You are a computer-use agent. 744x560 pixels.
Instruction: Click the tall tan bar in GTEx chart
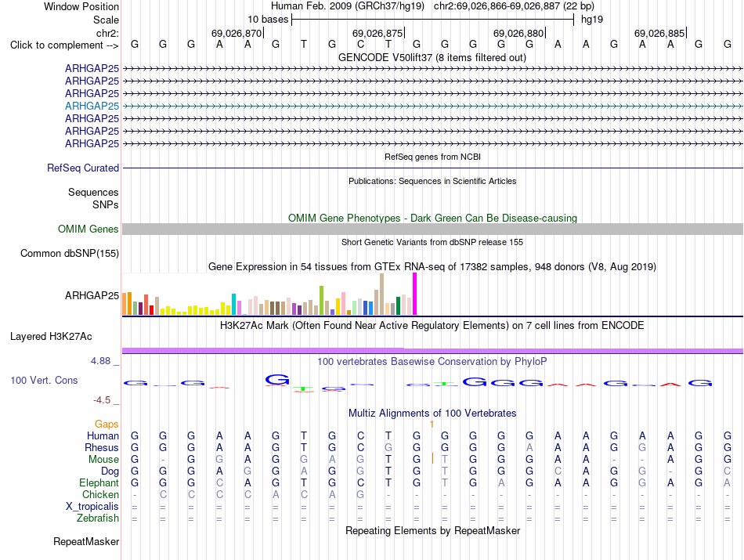381,294
